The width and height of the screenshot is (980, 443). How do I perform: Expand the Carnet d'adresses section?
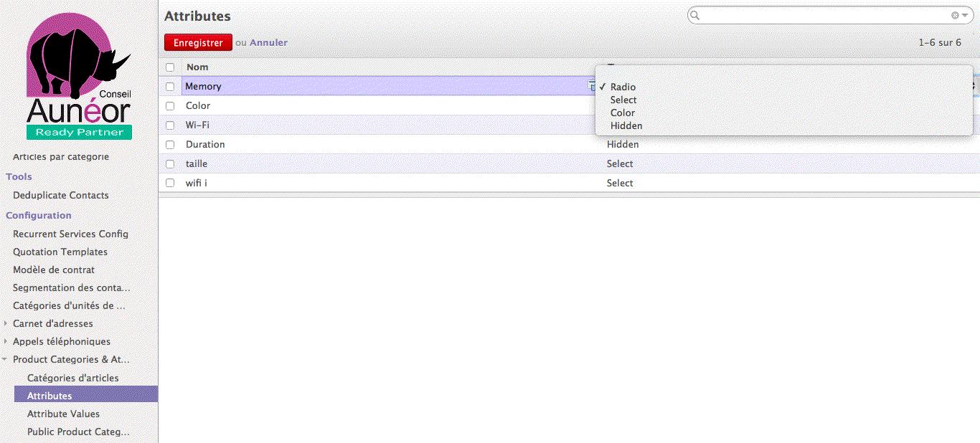pos(6,323)
